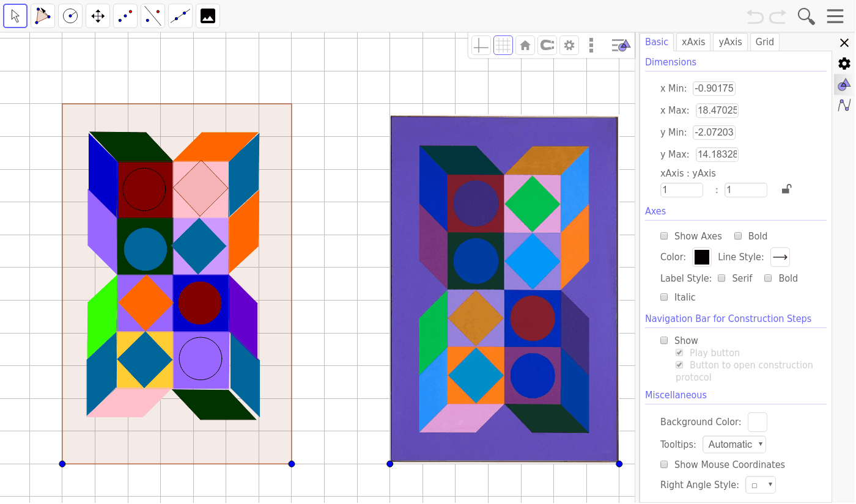Click bottom-right blue point of right image
The height and width of the screenshot is (504, 856).
[x=619, y=464]
